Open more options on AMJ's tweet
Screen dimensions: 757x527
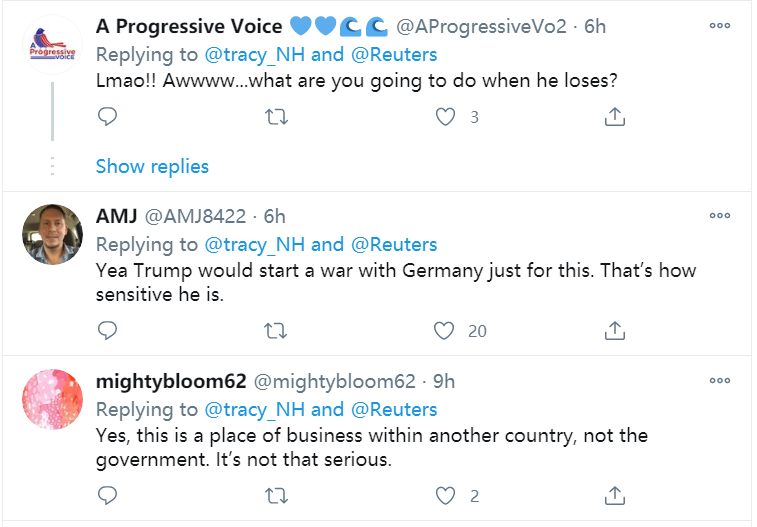click(x=719, y=216)
